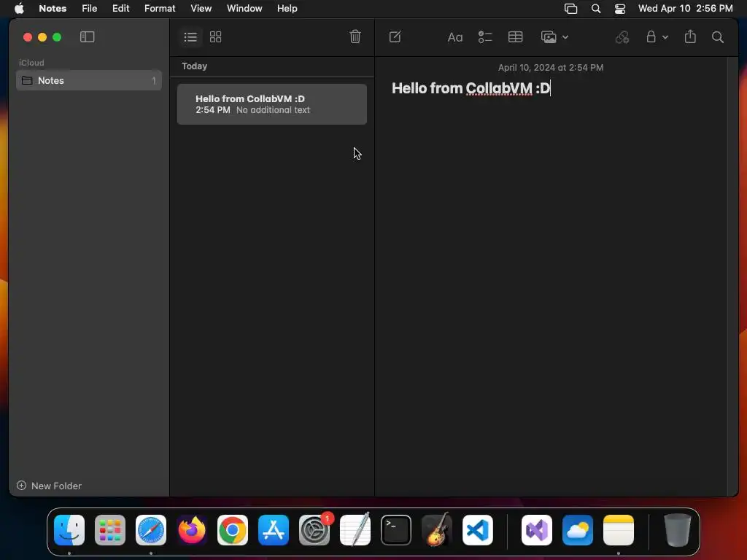Image resolution: width=747 pixels, height=560 pixels.
Task: Click the note date 'April 10, 2024 at 2:54 PM'
Action: 551,68
